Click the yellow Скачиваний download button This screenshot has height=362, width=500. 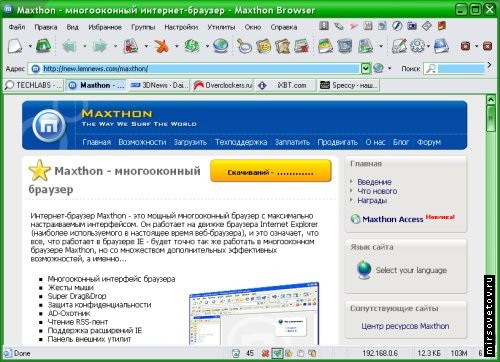271,171
